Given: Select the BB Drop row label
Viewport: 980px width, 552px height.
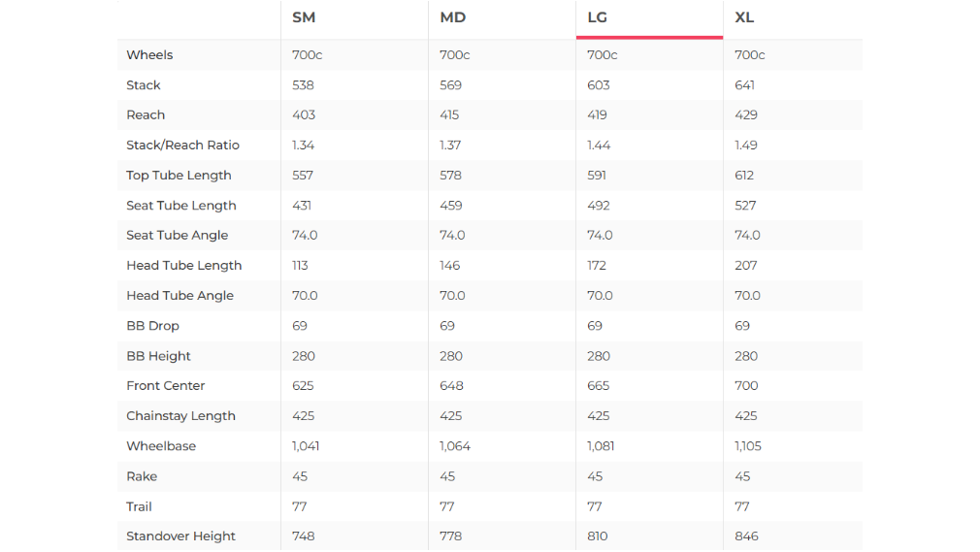Looking at the screenshot, I should (x=152, y=326).
